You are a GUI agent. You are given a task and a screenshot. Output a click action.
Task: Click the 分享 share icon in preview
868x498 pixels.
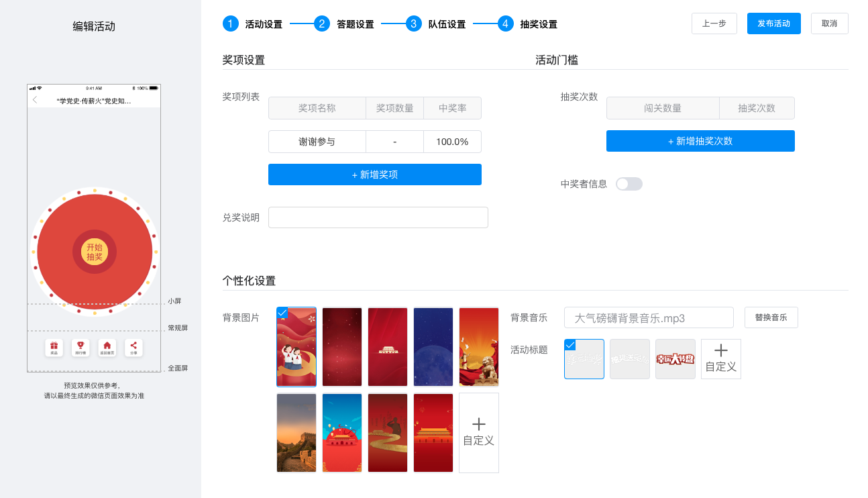(x=133, y=347)
